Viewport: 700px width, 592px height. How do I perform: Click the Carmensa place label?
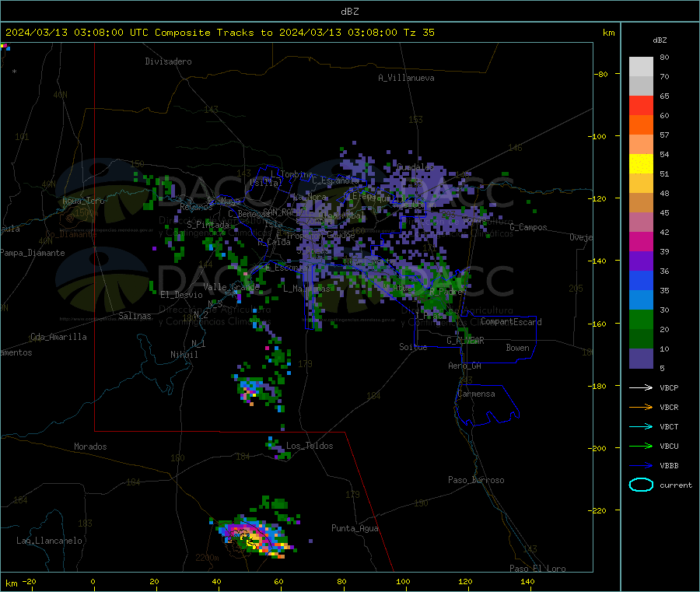(476, 394)
